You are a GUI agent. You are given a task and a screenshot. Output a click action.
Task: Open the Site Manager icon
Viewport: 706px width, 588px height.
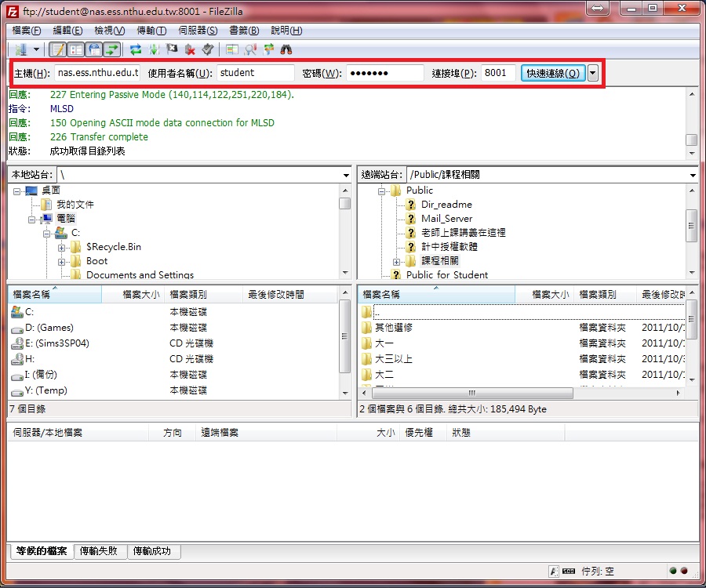[20, 49]
